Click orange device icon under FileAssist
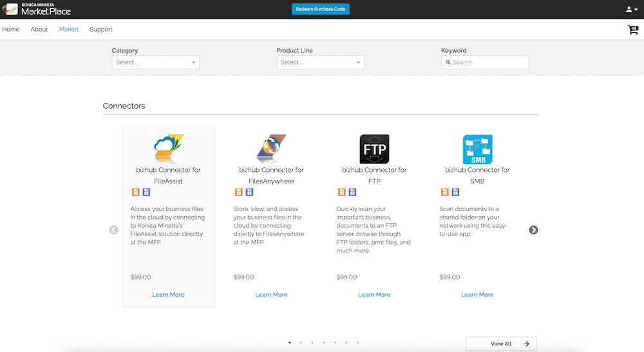Screen dimensions: 644x352 [x=135, y=192]
